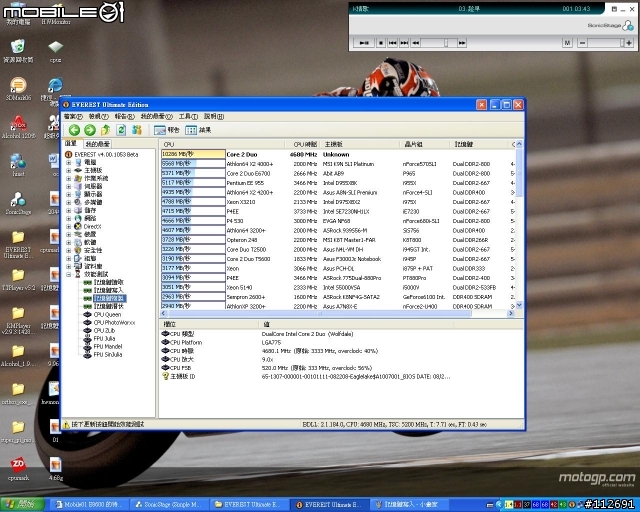
Task: Click the green Forward arrow in EVEREST toolbar
Action: 90,130
